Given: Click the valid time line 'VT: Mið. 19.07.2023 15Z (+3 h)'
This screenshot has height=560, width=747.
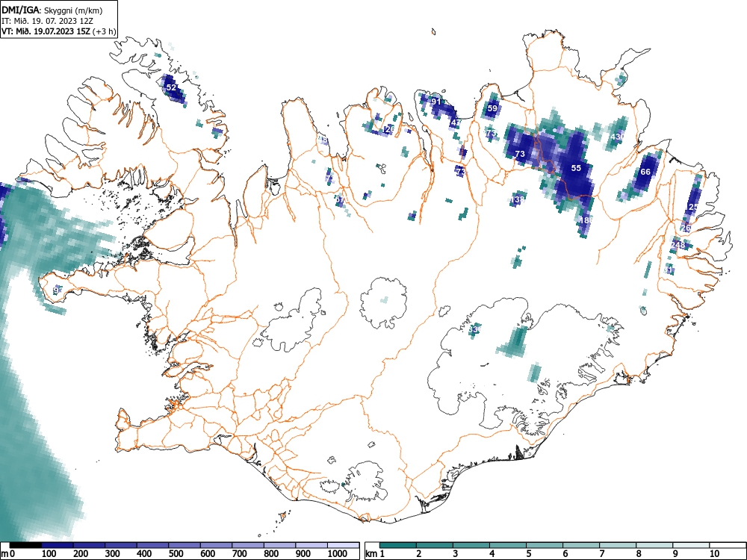Looking at the screenshot, I should pos(58,31).
